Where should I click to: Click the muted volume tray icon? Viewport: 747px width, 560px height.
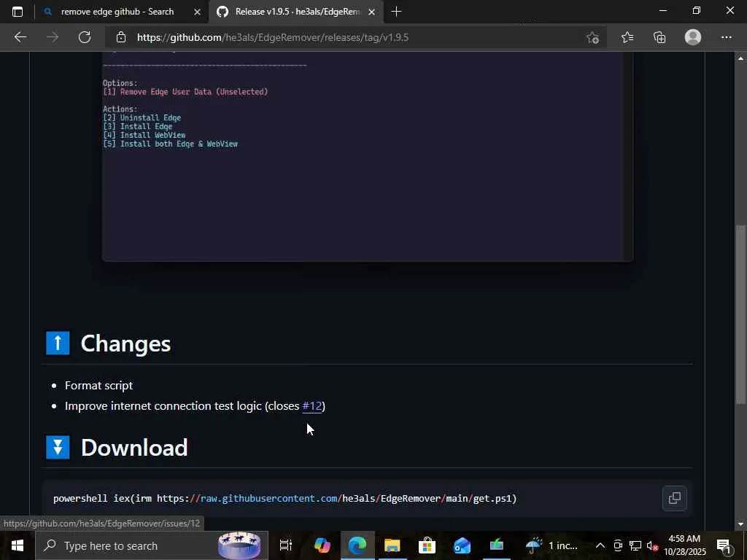(x=652, y=545)
